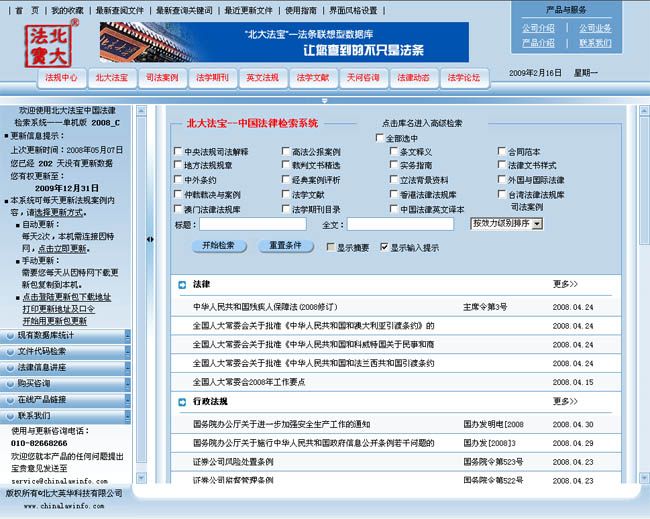The height and width of the screenshot is (519, 650).
Task: Expand 法律信息讲座 panel toggle
Action: pos(128,368)
